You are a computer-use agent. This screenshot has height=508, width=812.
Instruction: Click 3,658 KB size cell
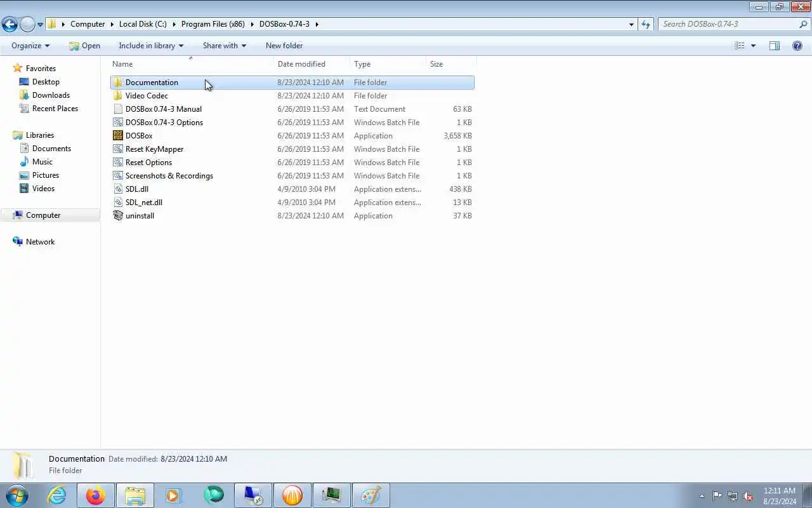457,136
